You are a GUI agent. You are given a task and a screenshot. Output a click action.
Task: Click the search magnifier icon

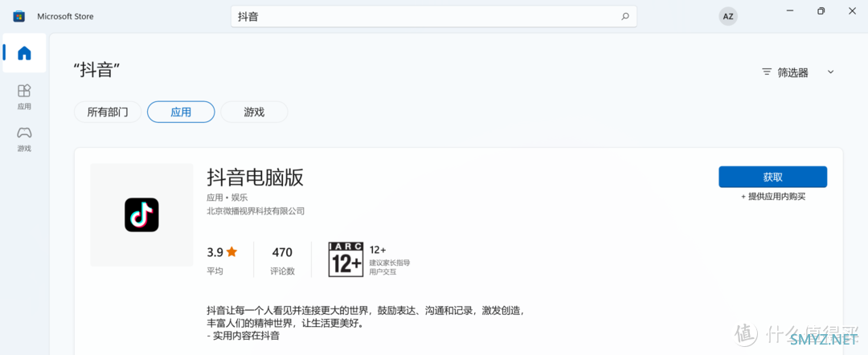(625, 17)
